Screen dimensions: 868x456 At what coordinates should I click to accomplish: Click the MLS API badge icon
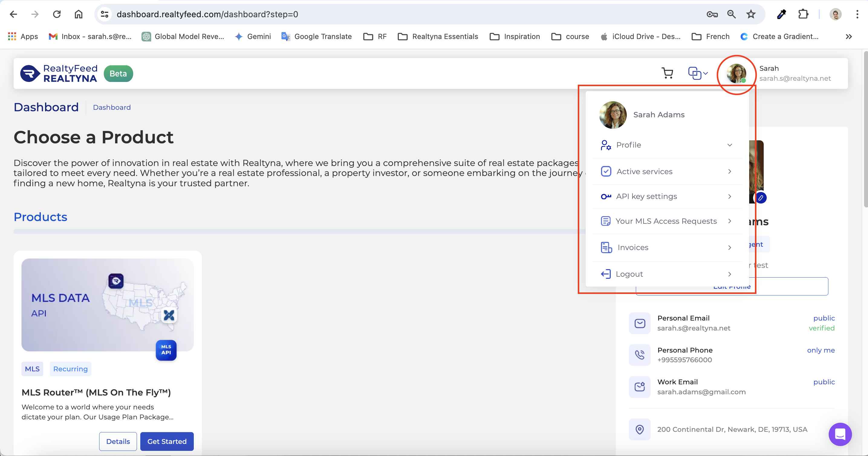tap(166, 350)
